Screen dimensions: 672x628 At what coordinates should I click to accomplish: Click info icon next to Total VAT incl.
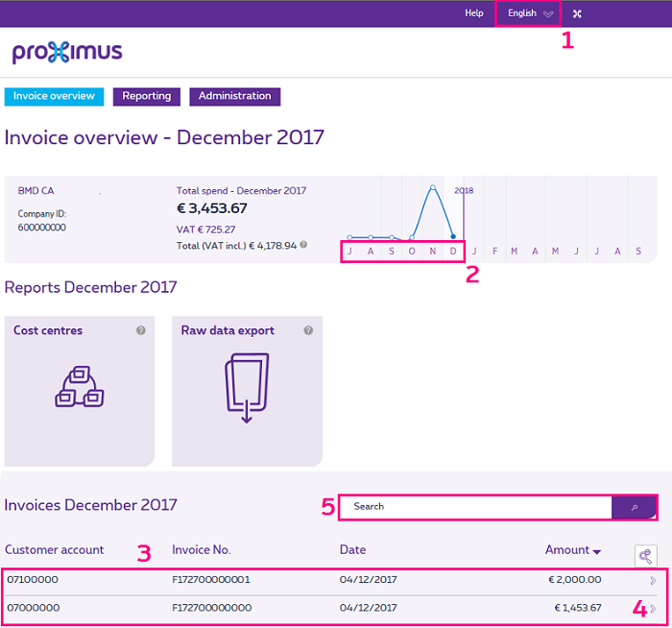(x=303, y=245)
